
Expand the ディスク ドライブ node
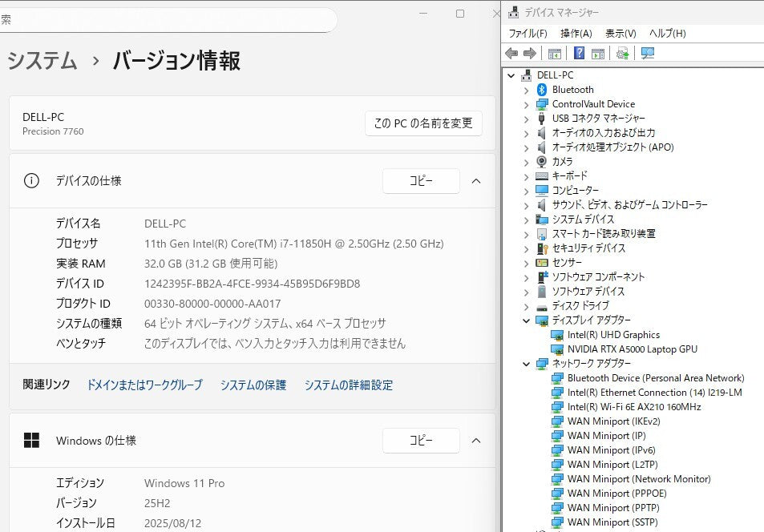tap(526, 306)
